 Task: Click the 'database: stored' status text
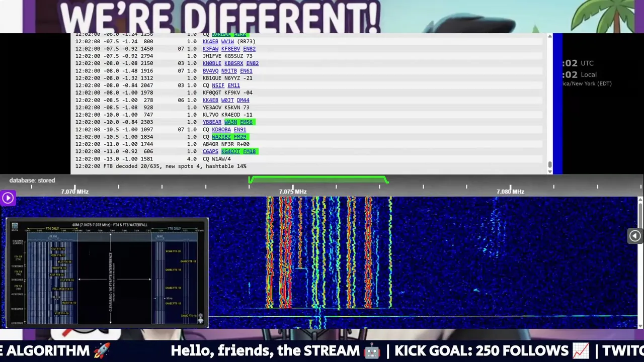click(x=32, y=180)
